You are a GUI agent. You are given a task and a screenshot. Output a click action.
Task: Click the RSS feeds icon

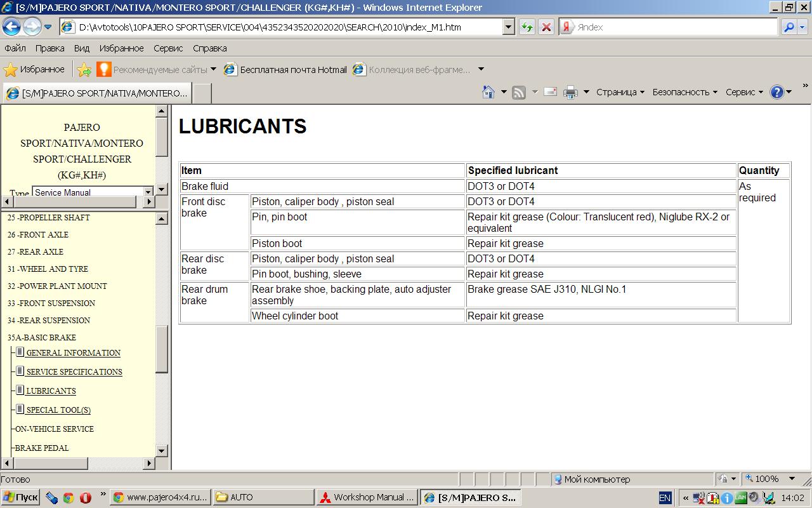coord(519,92)
